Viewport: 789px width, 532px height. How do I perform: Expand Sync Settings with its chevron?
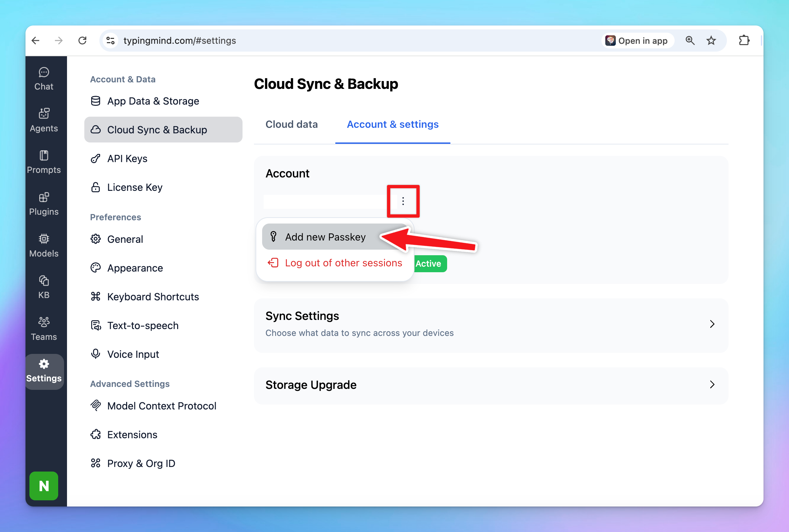712,324
